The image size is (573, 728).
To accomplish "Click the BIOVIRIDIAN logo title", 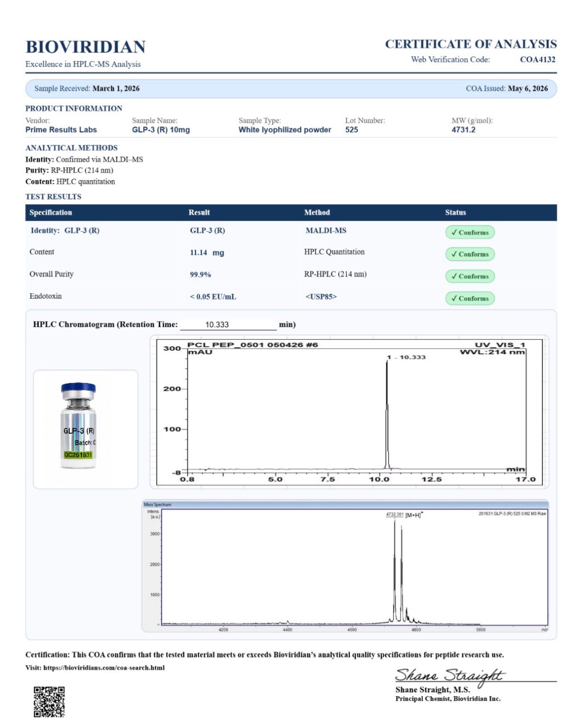I will tap(86, 47).
